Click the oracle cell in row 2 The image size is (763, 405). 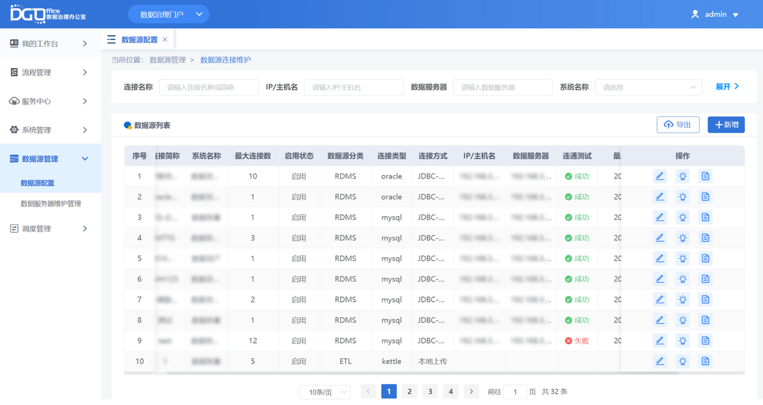pyautogui.click(x=391, y=197)
